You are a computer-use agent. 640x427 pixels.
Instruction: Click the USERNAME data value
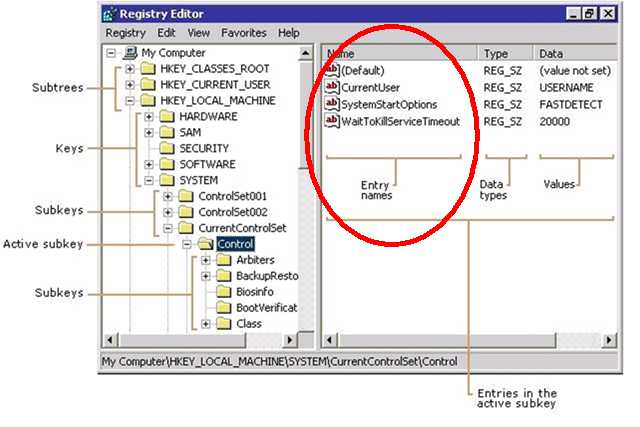tap(567, 87)
